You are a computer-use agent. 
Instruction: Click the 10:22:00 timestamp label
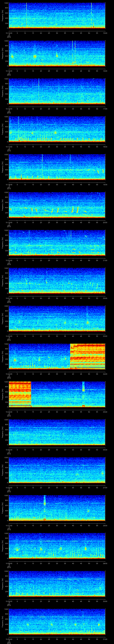click(9, 336)
